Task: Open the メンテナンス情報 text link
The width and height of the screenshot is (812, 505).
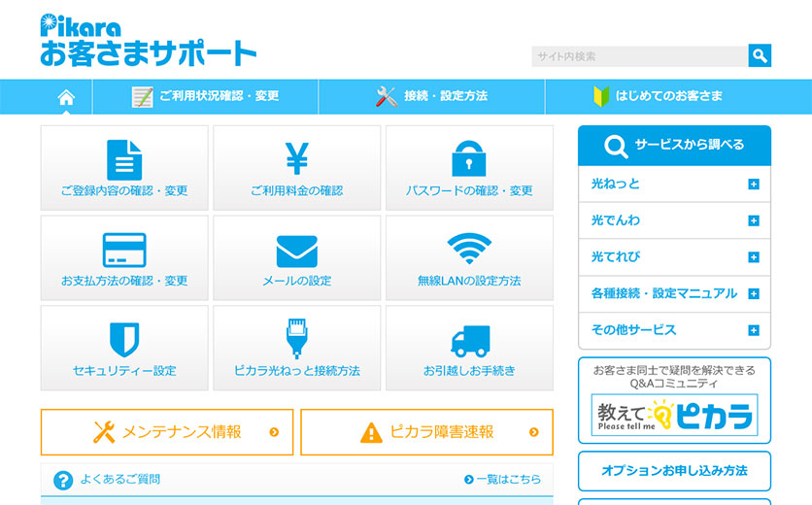Action: click(182, 432)
